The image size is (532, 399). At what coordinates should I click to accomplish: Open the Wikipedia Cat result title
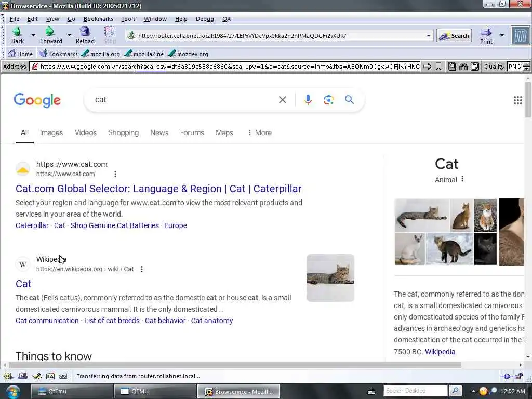click(23, 284)
